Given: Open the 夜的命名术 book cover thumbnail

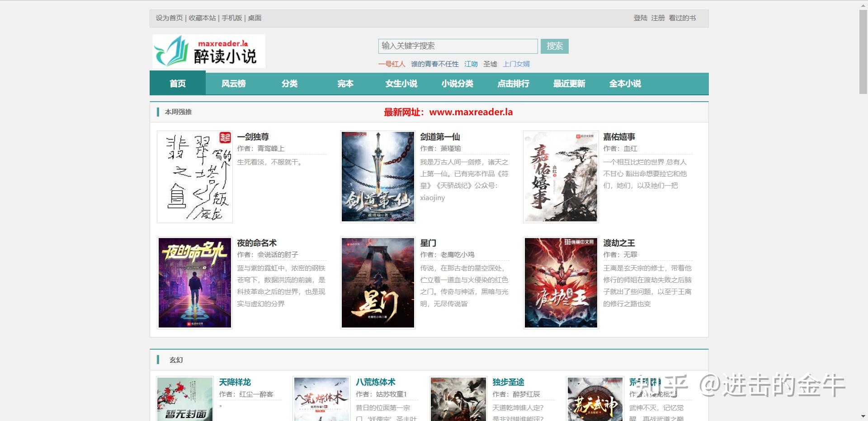Looking at the screenshot, I should pyautogui.click(x=195, y=283).
